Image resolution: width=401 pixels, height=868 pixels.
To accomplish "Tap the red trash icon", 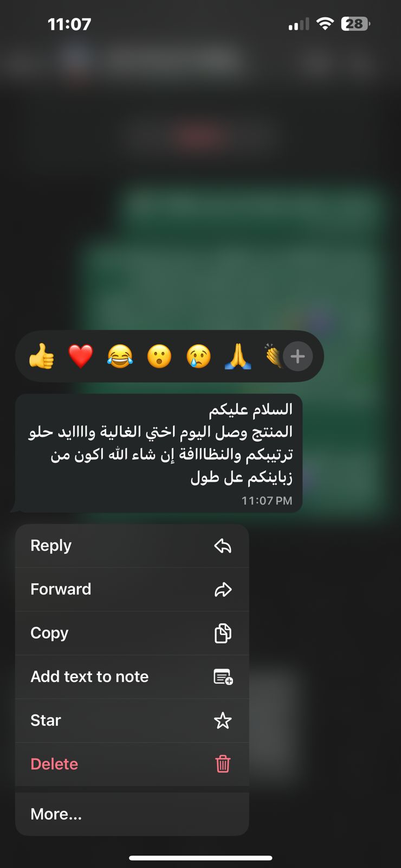I will click(x=223, y=764).
